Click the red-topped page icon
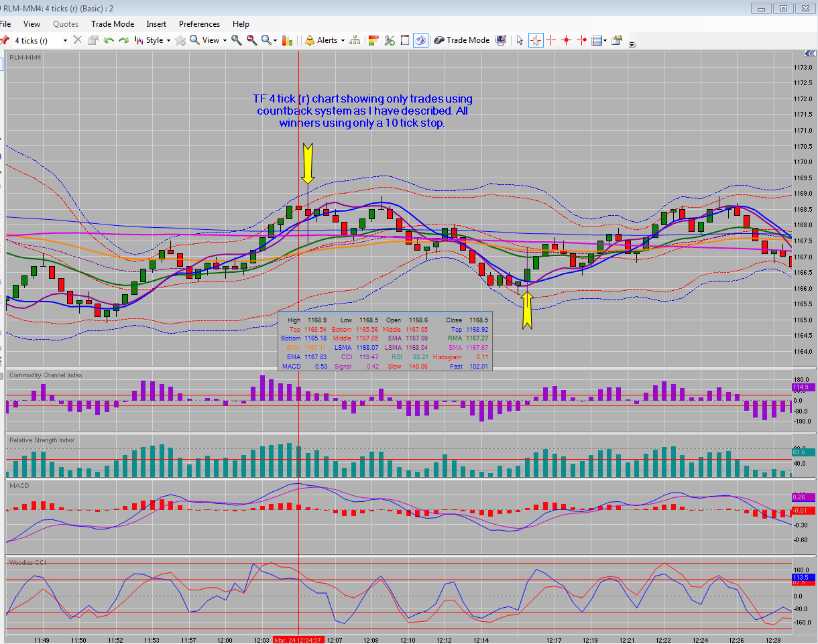 pos(405,40)
